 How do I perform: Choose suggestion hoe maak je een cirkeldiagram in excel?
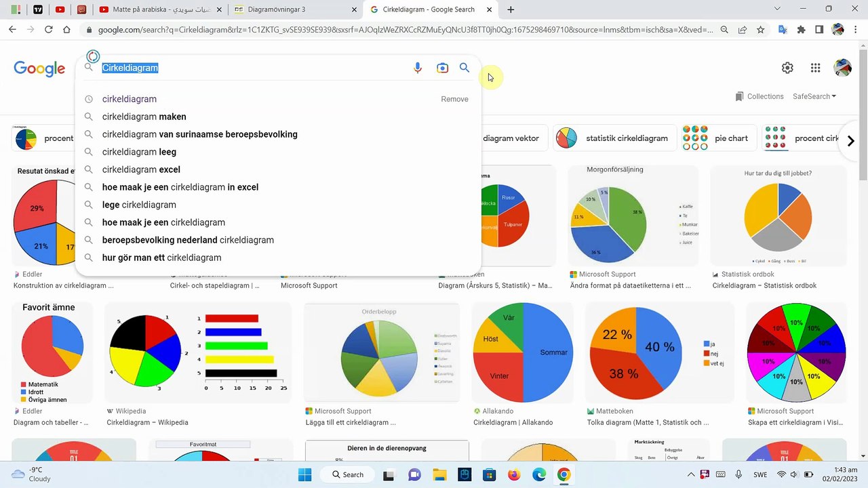click(x=278, y=187)
